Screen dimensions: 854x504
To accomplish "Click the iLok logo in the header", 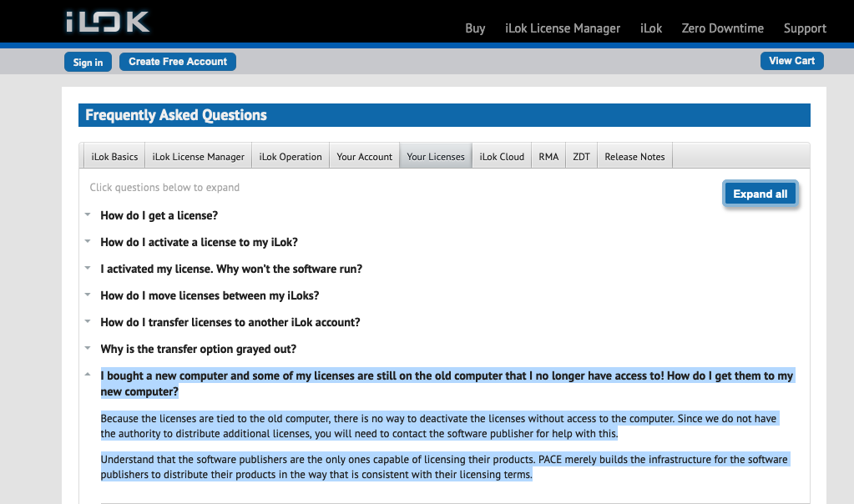I will click(108, 22).
